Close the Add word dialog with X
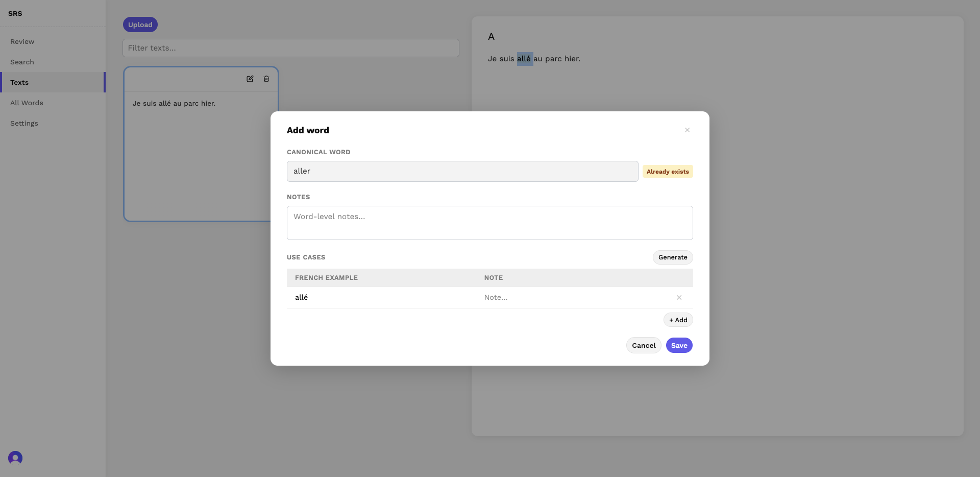The image size is (980, 477). (x=688, y=130)
